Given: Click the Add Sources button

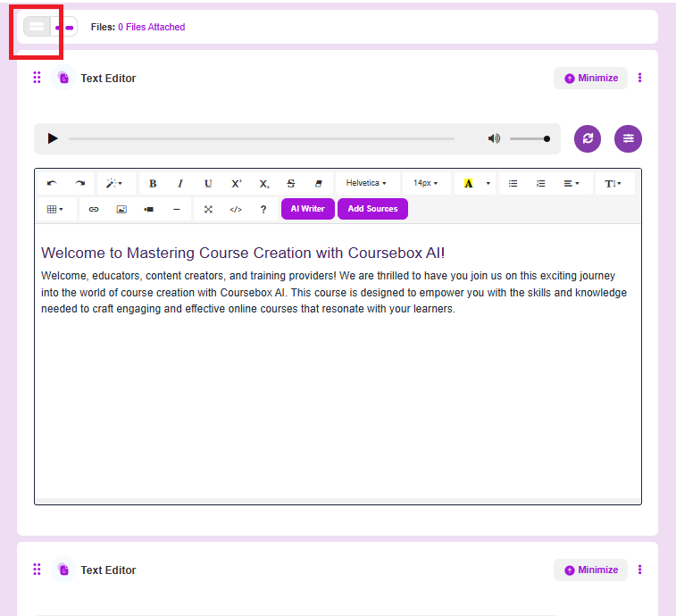Looking at the screenshot, I should point(373,209).
